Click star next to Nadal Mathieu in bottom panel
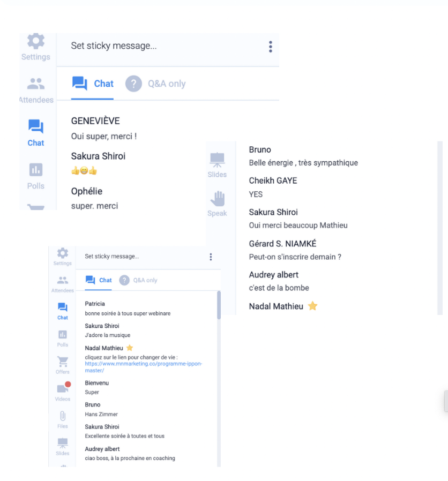The width and height of the screenshot is (448, 481). (130, 348)
